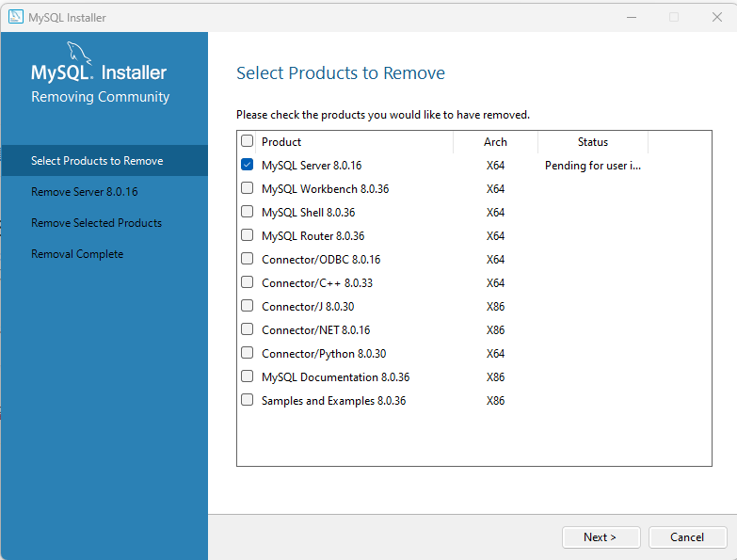This screenshot has height=560, width=737.
Task: Check the Connector/NET 8.0.16 checkbox
Action: (x=247, y=329)
